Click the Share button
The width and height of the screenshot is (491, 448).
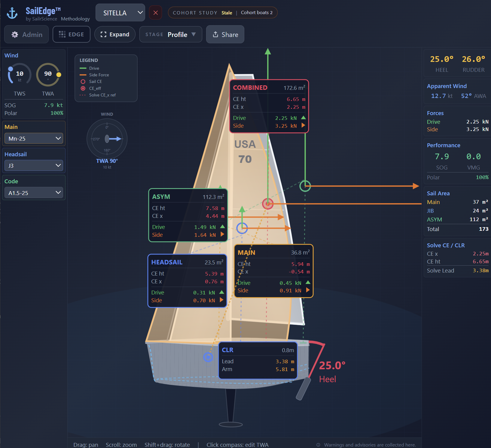pyautogui.click(x=225, y=34)
